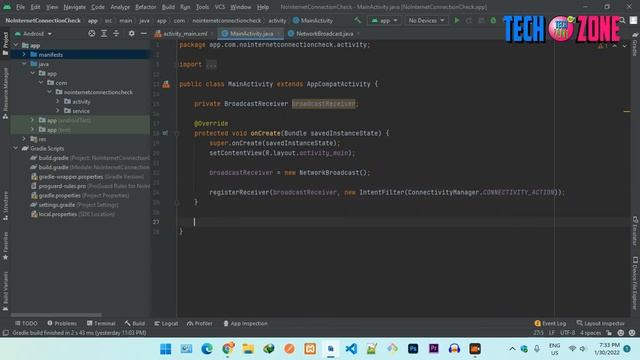Collapse the java folder
Image resolution: width=640 pixels, height=360 pixels.
[24, 64]
